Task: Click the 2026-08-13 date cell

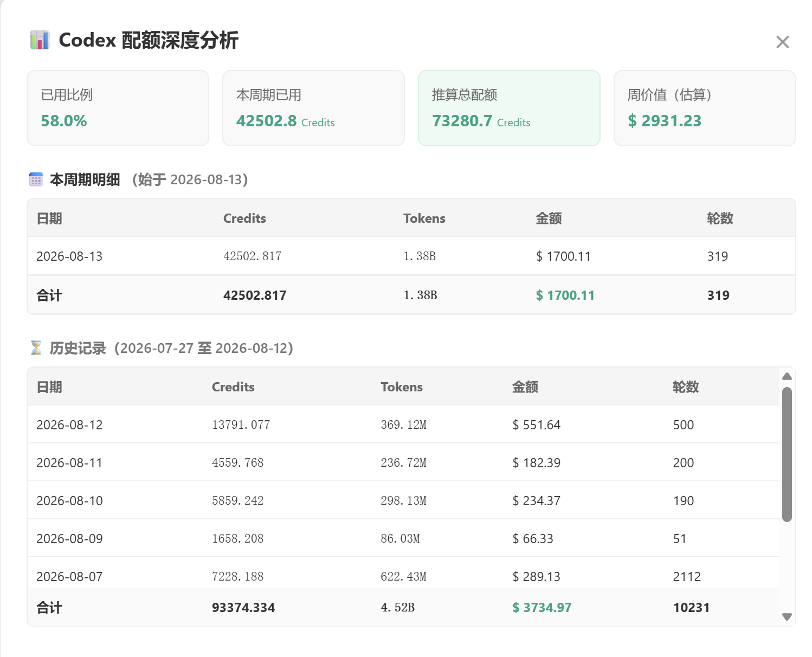Action: [x=69, y=256]
